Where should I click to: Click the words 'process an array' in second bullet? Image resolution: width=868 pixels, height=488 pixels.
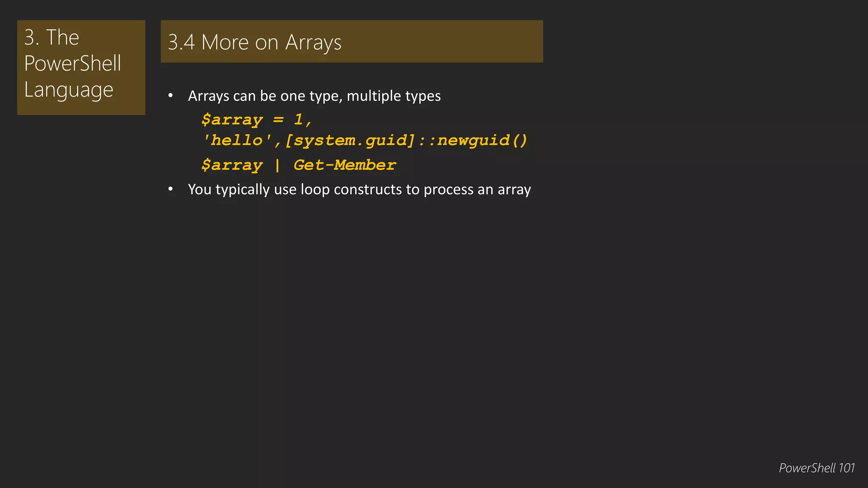tap(477, 189)
